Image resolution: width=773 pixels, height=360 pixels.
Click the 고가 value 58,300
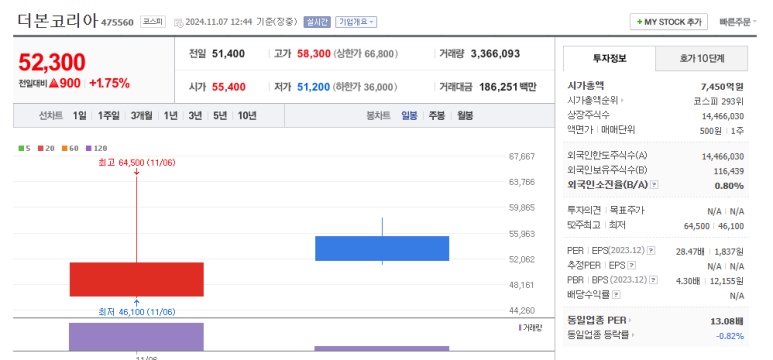click(x=314, y=54)
